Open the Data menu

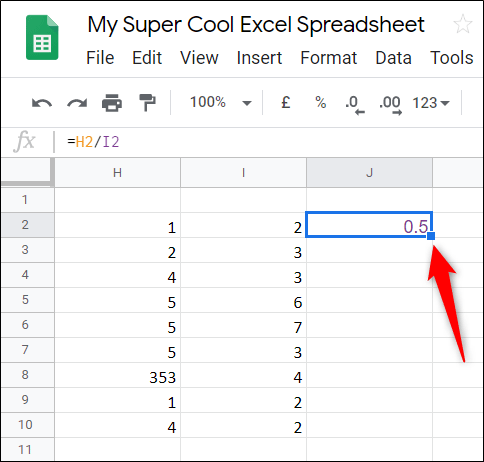pos(393,58)
